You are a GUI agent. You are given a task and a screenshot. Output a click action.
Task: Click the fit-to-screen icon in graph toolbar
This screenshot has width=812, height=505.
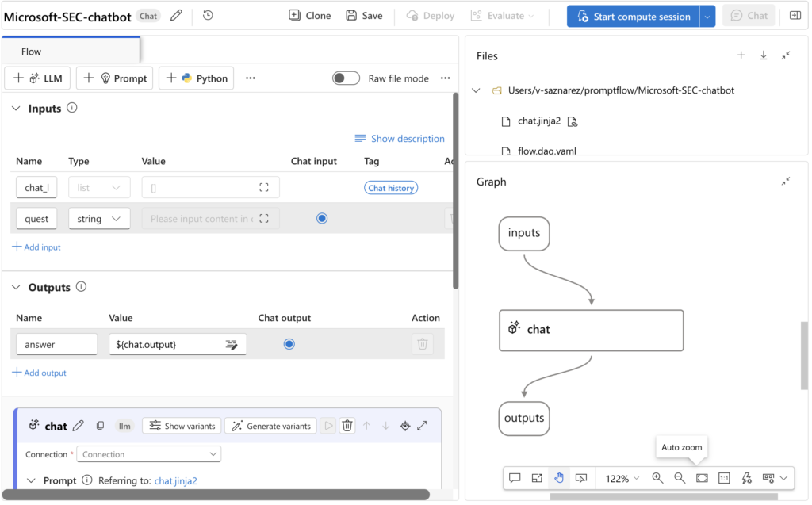click(x=701, y=478)
